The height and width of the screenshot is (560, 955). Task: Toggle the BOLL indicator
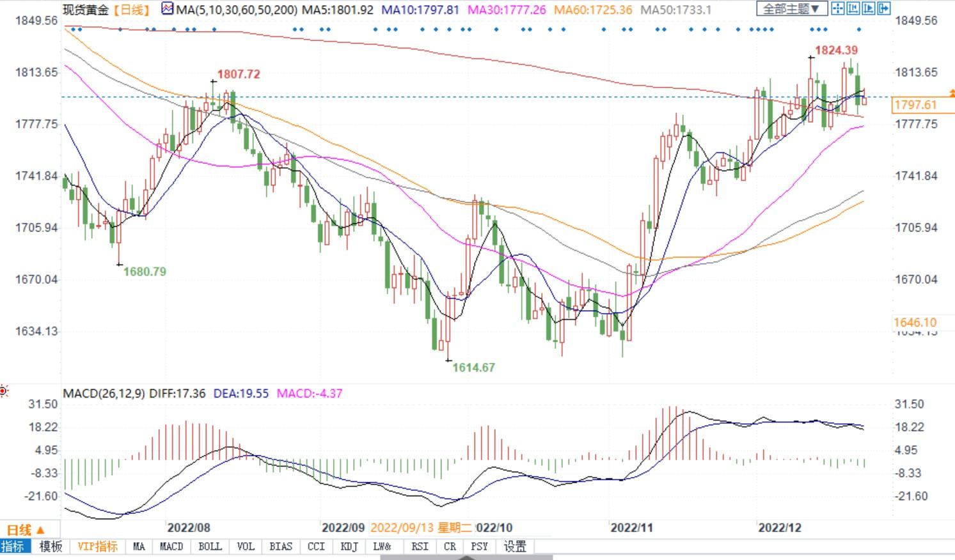[x=210, y=547]
